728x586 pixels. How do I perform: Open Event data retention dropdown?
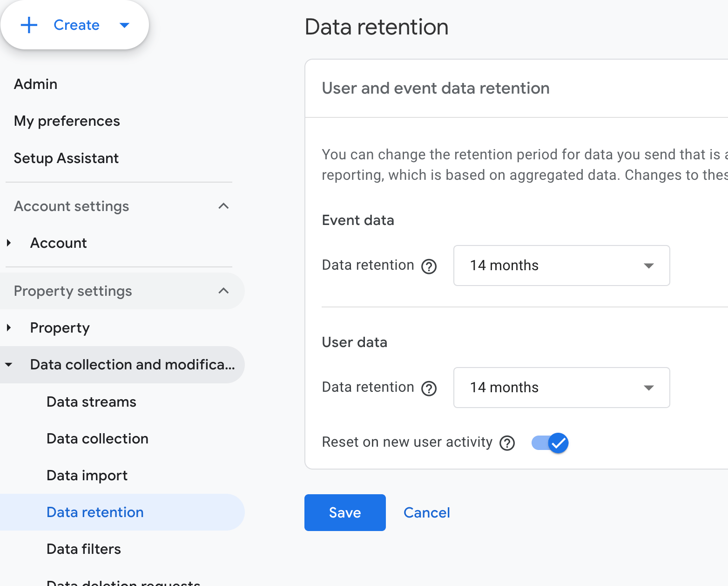pyautogui.click(x=561, y=266)
